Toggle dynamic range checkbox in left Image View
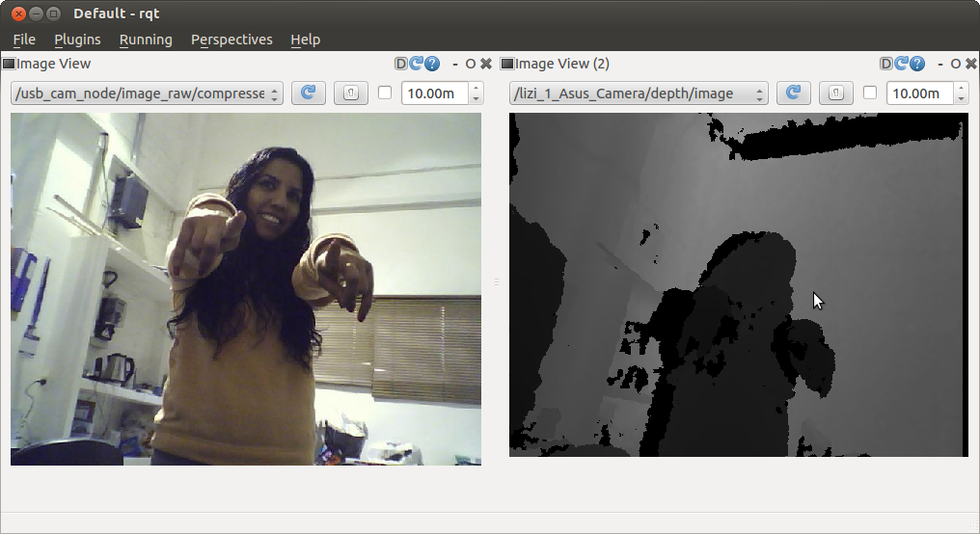Image resolution: width=980 pixels, height=534 pixels. pos(385,93)
